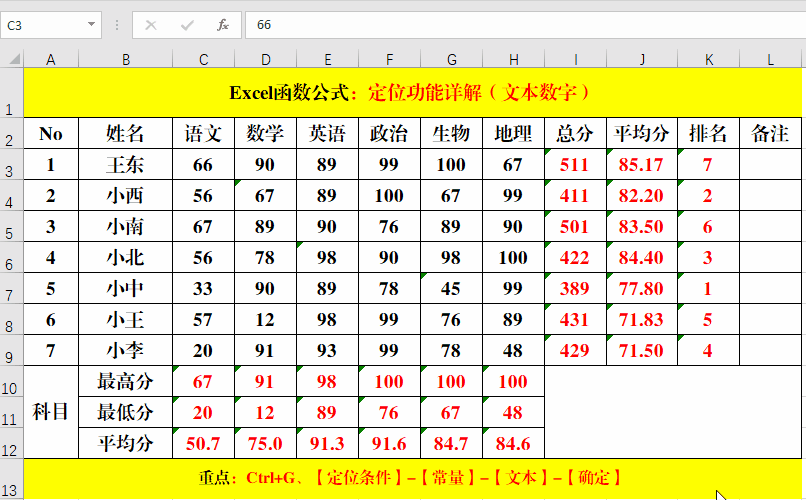The height and width of the screenshot is (500, 806).
Task: Click the Insert Function fx icon
Action: coord(223,25)
